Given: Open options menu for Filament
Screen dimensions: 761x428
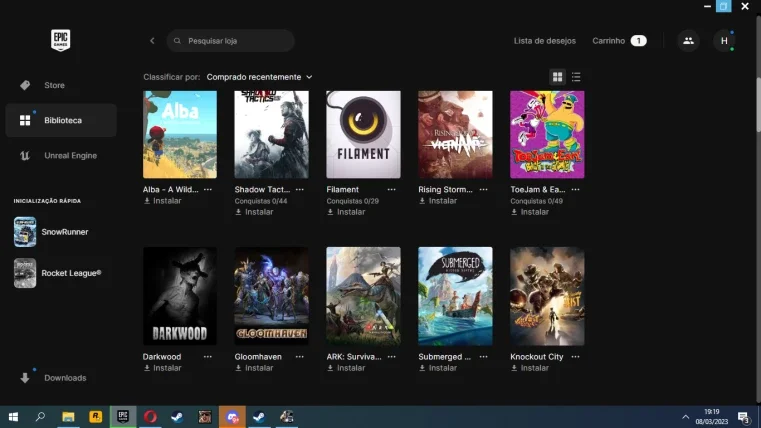Looking at the screenshot, I should click(x=392, y=189).
